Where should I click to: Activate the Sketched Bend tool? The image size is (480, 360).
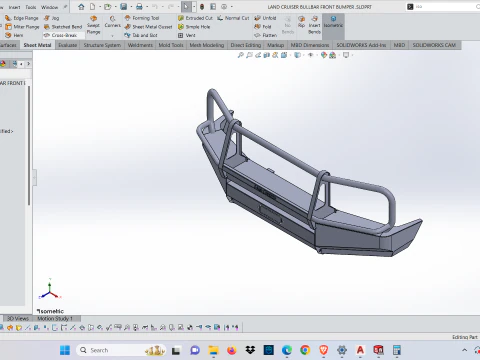63,27
